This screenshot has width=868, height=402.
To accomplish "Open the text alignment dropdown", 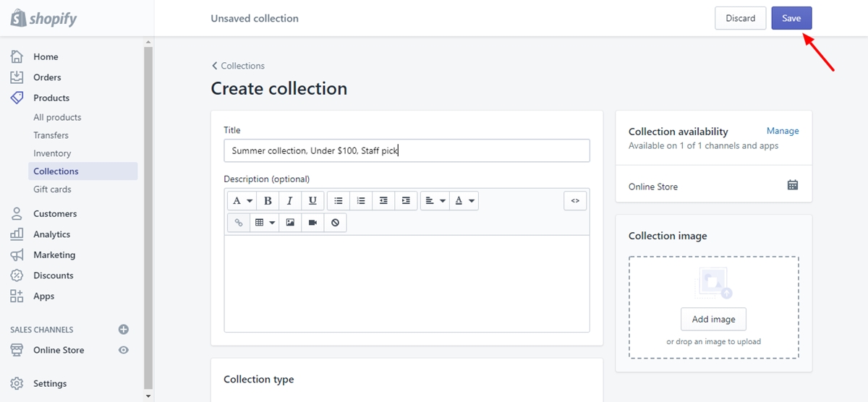I will [x=435, y=201].
